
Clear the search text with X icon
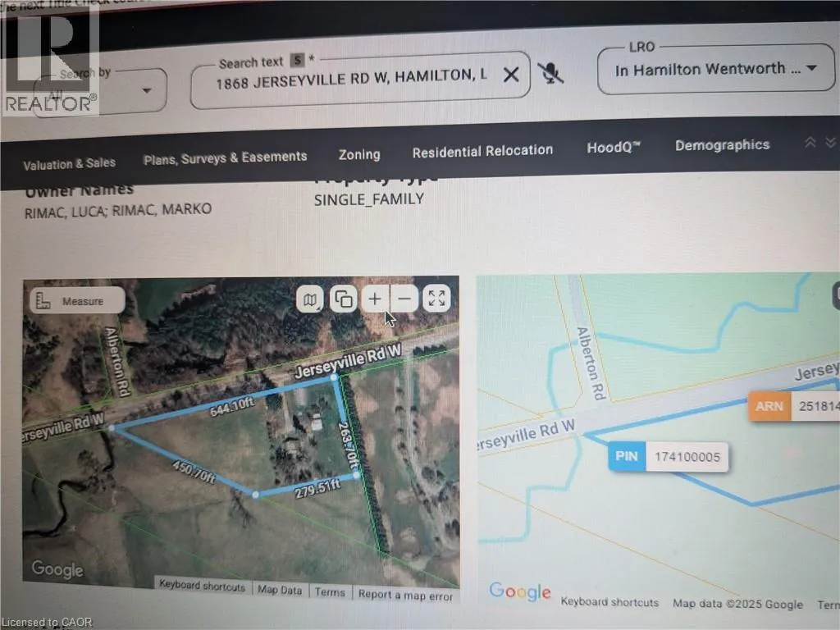click(511, 75)
